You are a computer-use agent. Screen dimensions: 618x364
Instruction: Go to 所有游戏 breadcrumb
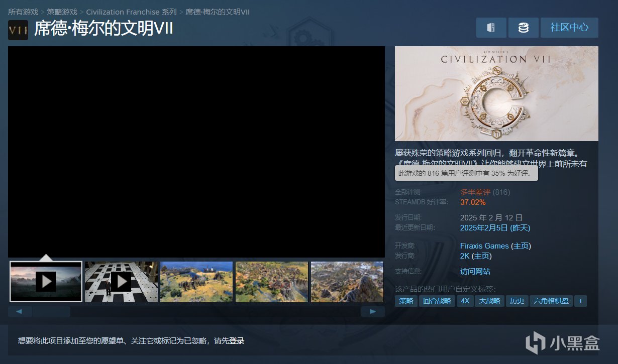click(x=23, y=12)
